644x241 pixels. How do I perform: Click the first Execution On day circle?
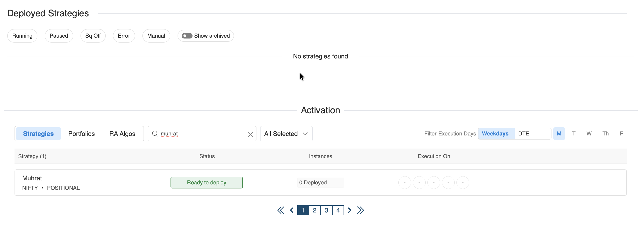[405, 183]
